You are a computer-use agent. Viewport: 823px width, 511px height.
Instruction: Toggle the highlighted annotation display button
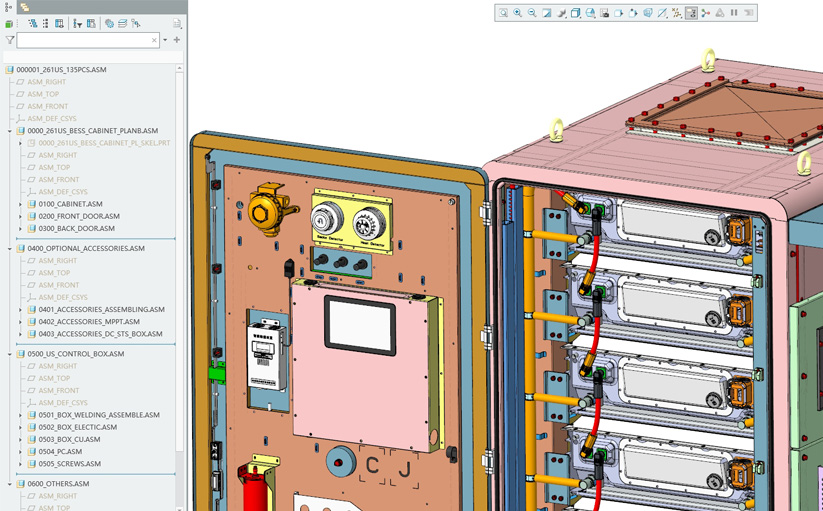(691, 13)
